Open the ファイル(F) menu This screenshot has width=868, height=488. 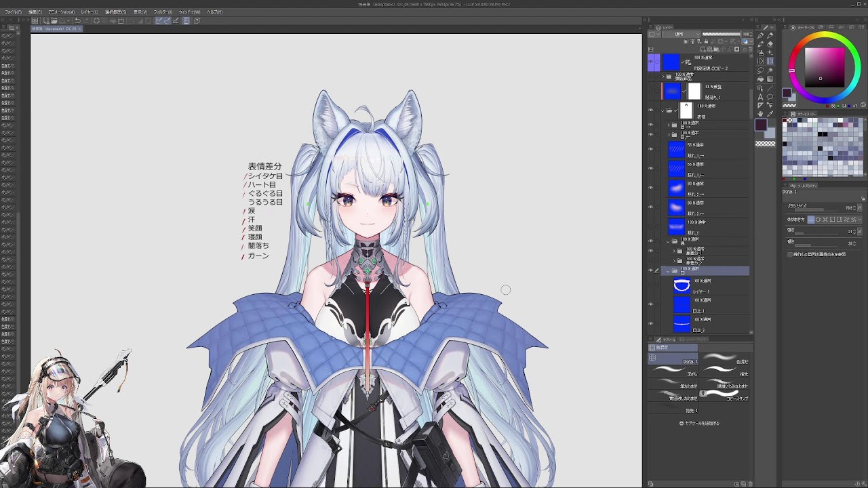[x=14, y=12]
